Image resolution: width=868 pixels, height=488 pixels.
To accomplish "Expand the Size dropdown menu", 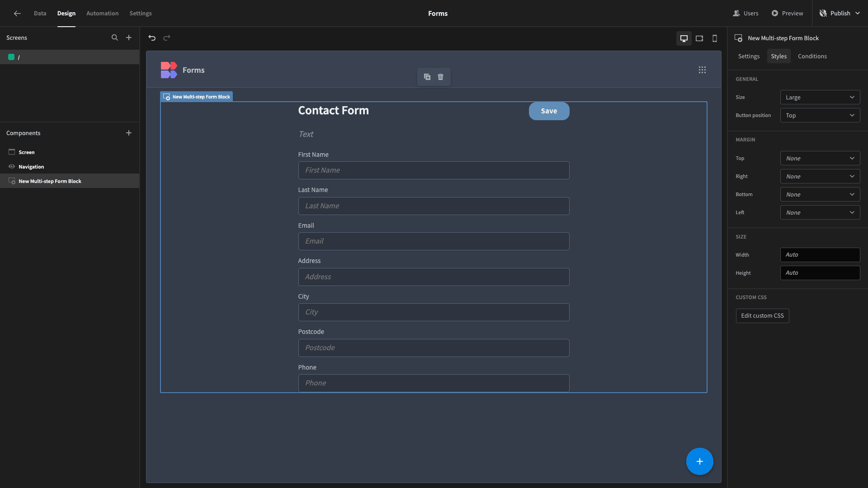I will click(821, 97).
